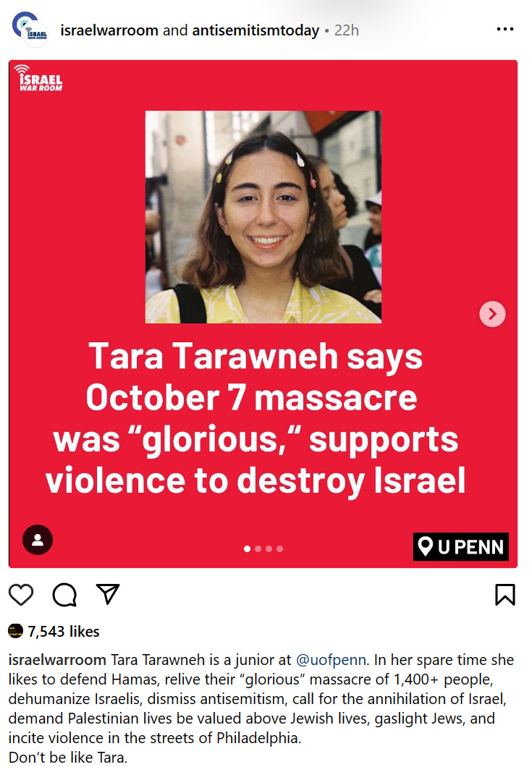
Task: Click the Israel War Room logo in image
Action: pyautogui.click(x=38, y=78)
